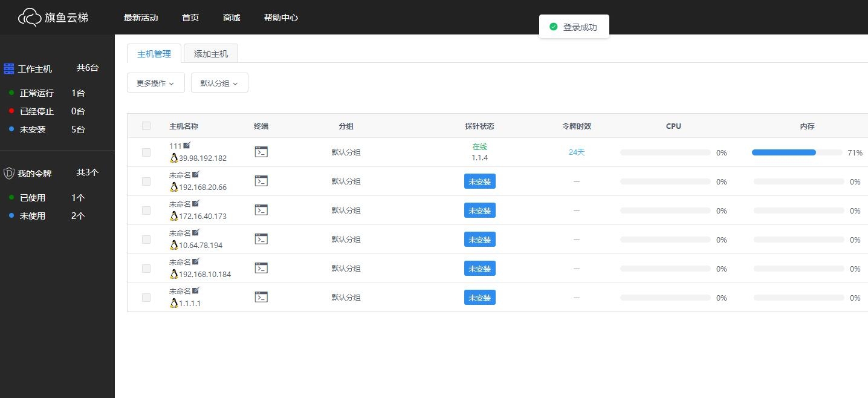Viewport: 868px width, 398px height.
Task: Click the 旗鱼云梯 cloud logo
Action: click(30, 18)
